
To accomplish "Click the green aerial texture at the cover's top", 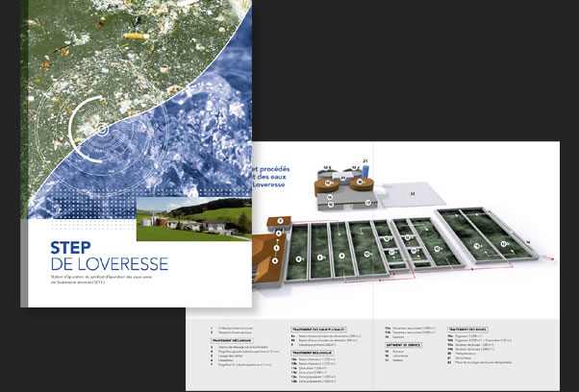I will [x=106, y=38].
